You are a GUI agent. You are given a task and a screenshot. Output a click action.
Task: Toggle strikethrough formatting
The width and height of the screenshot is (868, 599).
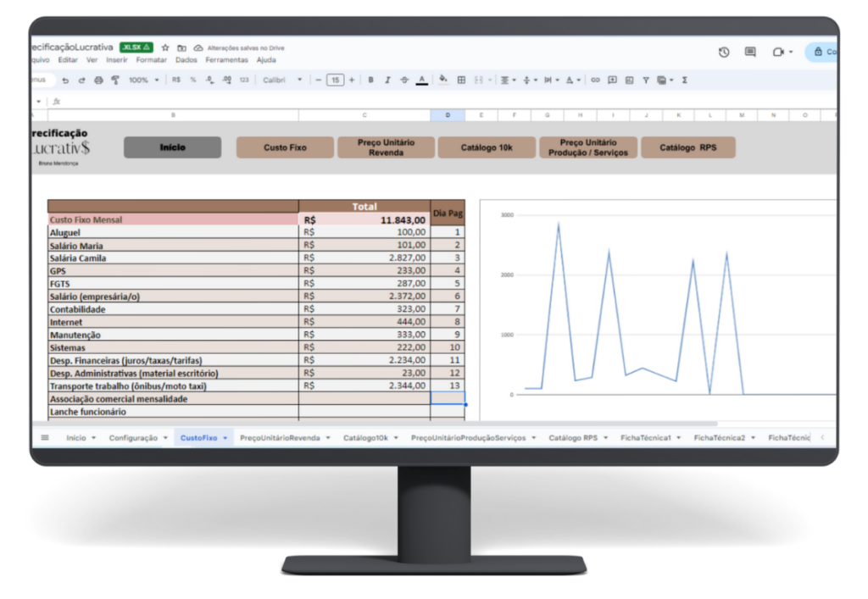[404, 80]
